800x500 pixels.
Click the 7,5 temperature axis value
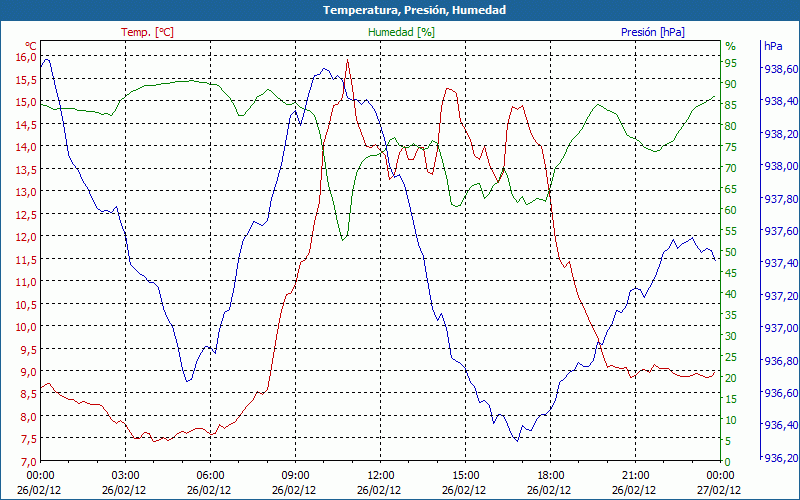(x=29, y=438)
